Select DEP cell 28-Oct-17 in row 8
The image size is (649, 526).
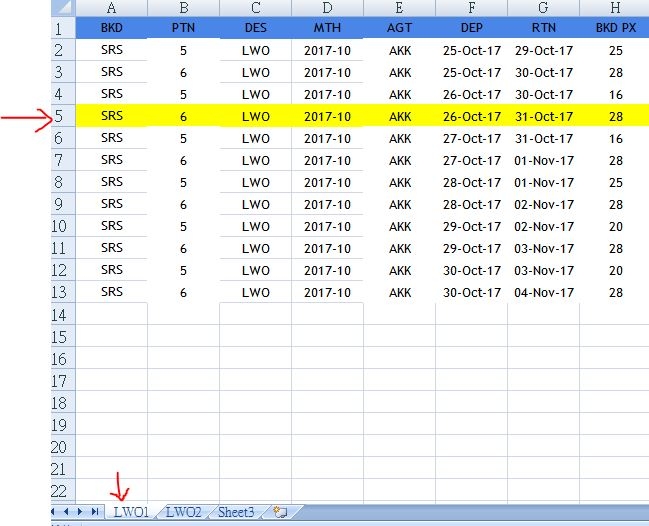[x=471, y=182]
